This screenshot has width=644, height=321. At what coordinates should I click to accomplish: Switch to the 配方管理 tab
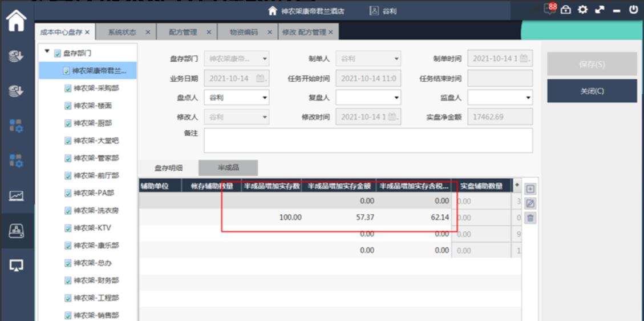coord(183,32)
